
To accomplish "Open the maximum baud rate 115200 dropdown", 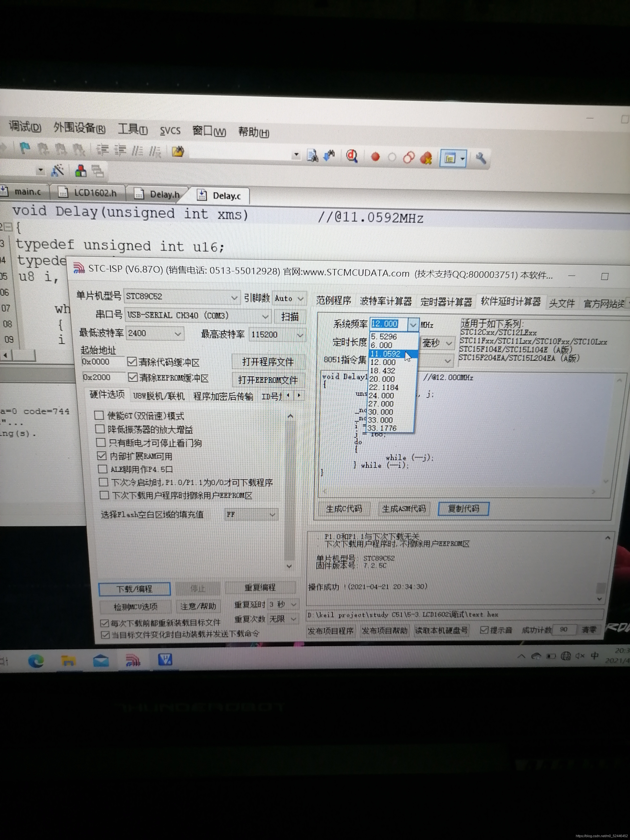I will tap(300, 335).
